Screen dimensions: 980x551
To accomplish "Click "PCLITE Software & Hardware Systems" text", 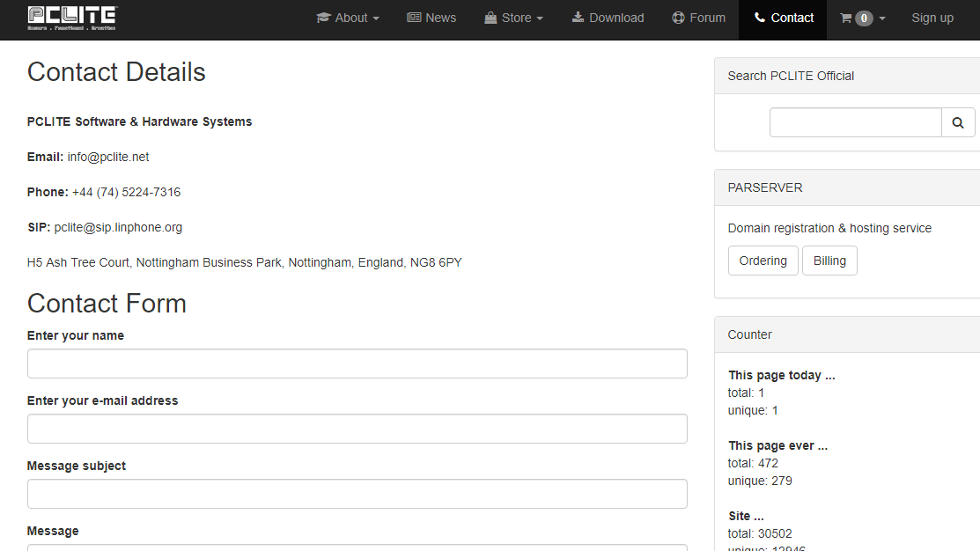I will point(139,121).
